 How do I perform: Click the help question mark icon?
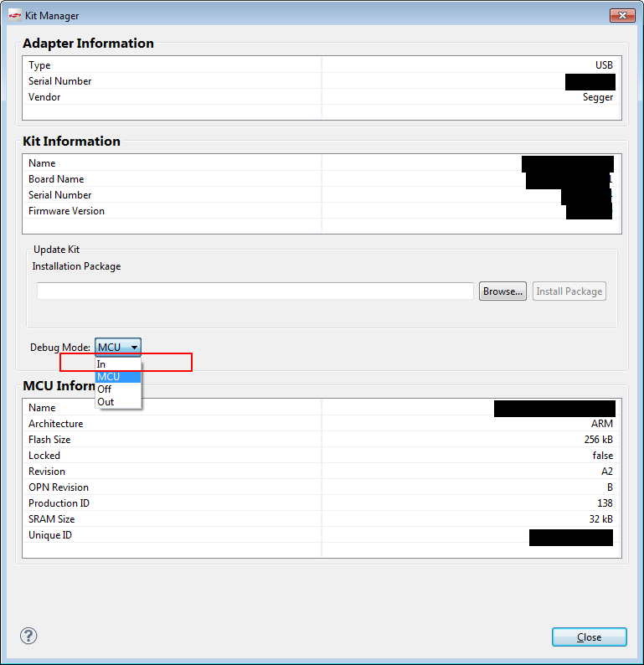click(28, 636)
